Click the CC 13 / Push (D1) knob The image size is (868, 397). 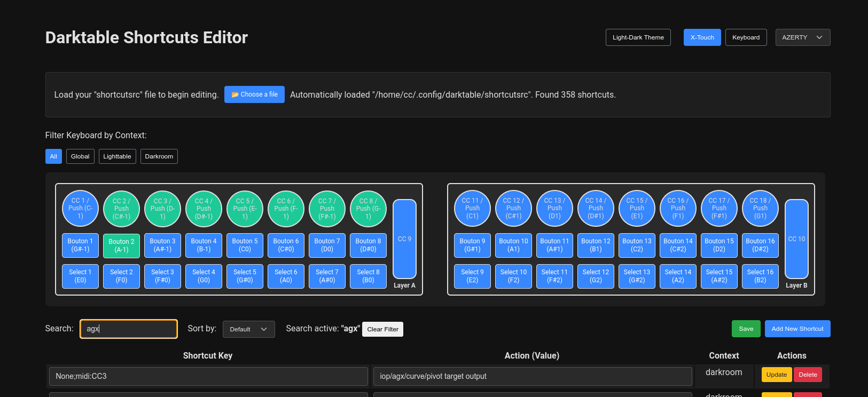pyautogui.click(x=555, y=209)
